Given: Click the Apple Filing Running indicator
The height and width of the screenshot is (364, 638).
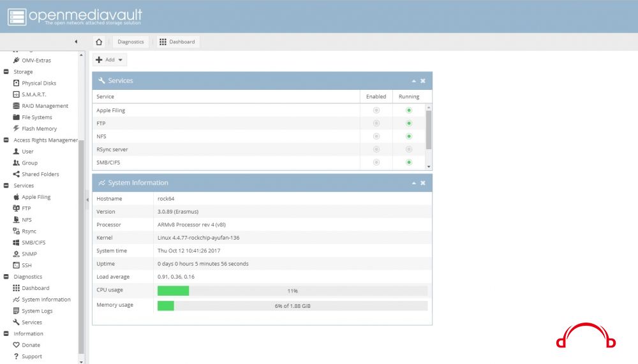Looking at the screenshot, I should [409, 110].
